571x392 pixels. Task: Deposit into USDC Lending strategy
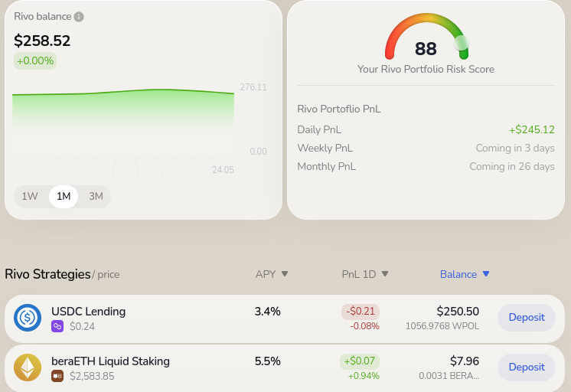(x=527, y=317)
